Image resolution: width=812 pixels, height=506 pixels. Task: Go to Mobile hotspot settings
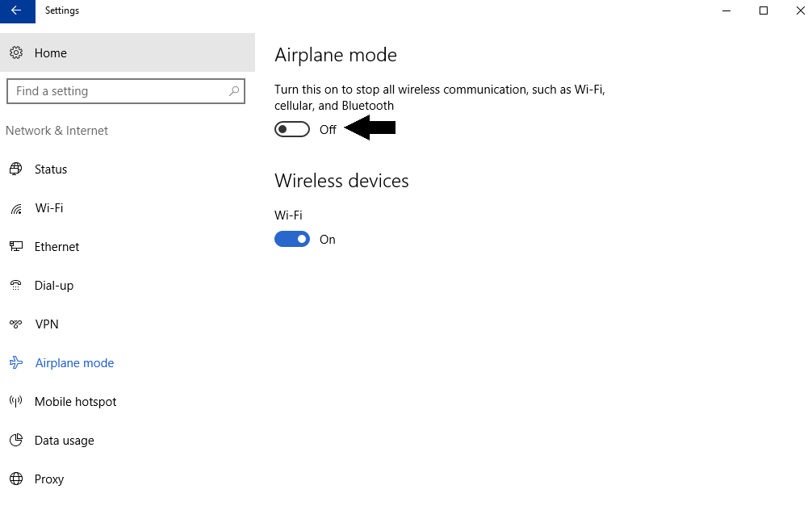click(x=76, y=402)
